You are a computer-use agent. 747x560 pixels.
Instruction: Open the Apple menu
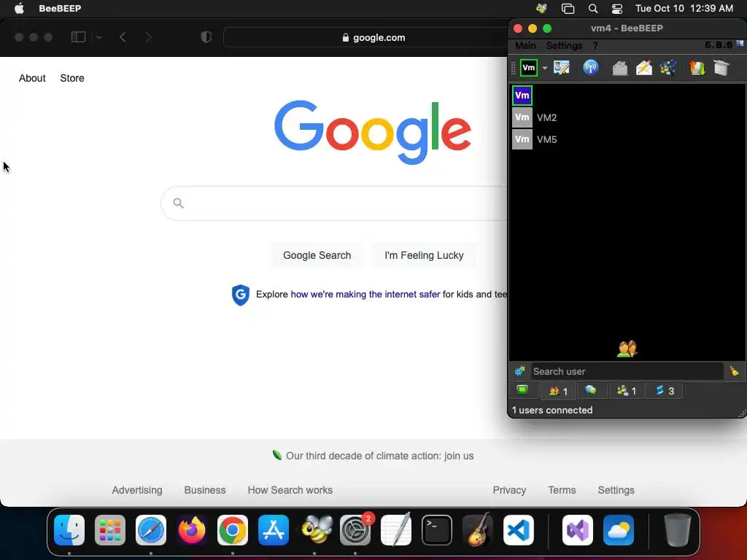[19, 8]
